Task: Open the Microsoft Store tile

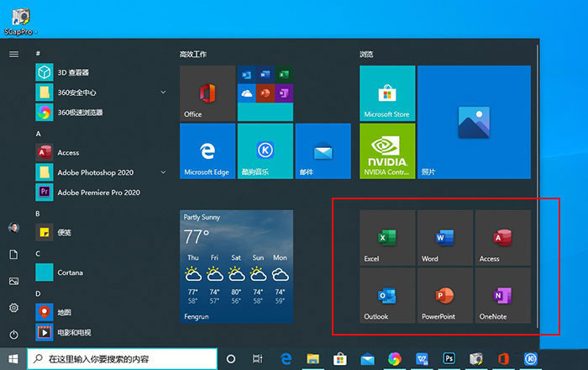Action: click(x=387, y=93)
